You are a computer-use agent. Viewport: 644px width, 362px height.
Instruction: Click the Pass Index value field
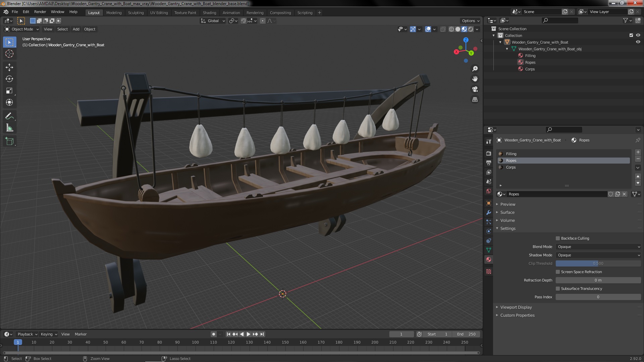tap(598, 297)
